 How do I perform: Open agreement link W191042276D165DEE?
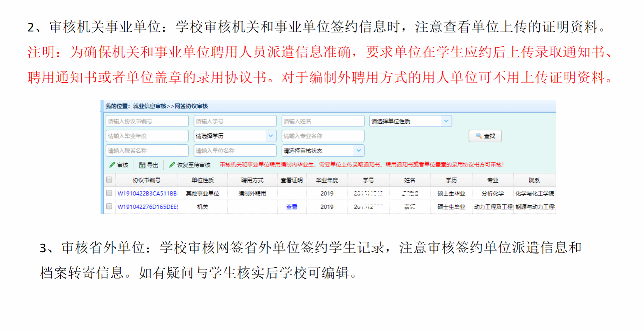click(147, 207)
